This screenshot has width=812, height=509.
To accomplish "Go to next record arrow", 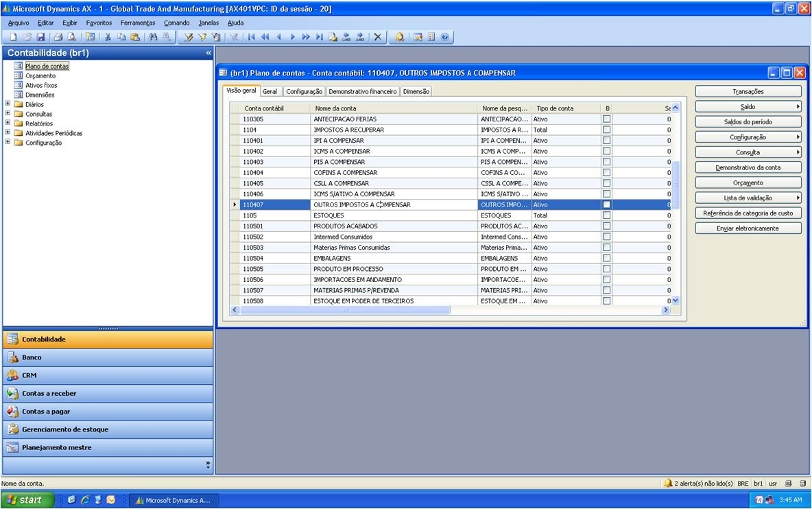I will [x=292, y=37].
